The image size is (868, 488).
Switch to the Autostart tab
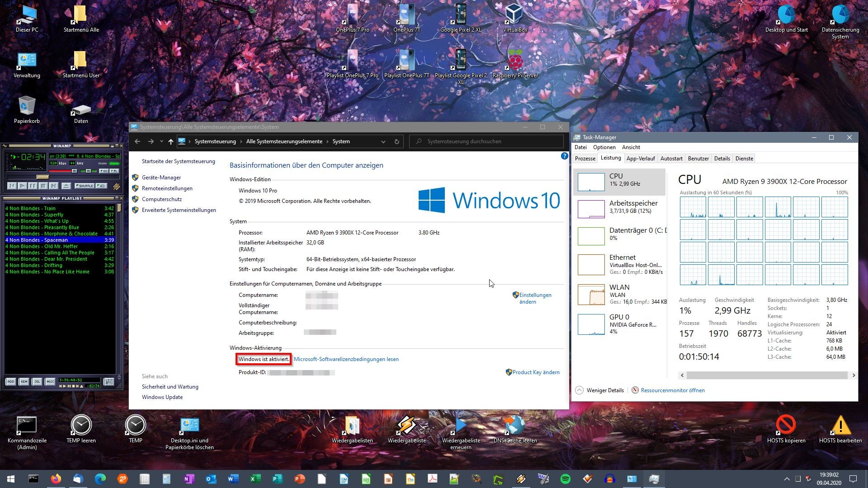(x=671, y=159)
